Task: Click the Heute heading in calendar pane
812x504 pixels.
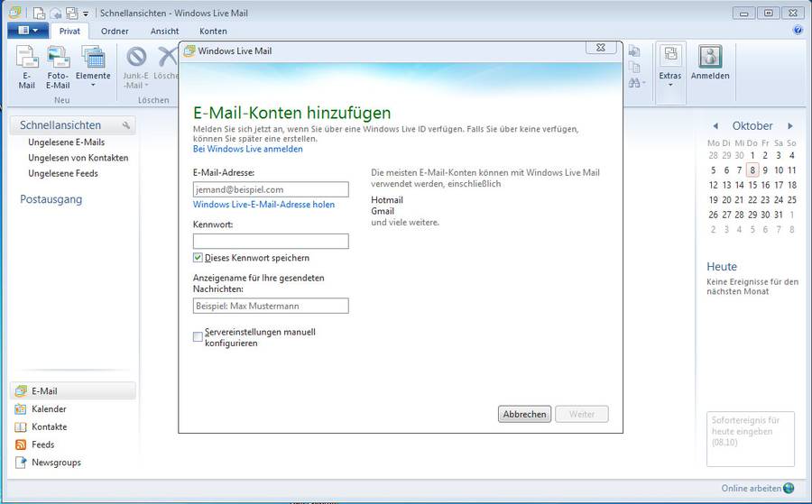Action: point(722,267)
